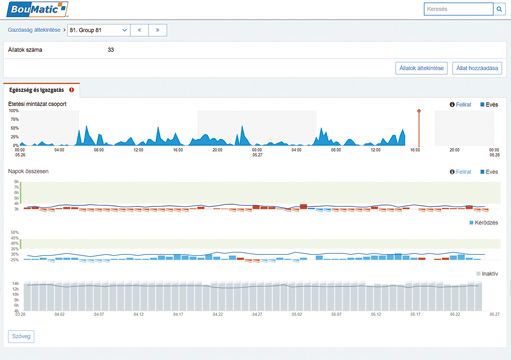Click the magnifier search button

point(499,9)
